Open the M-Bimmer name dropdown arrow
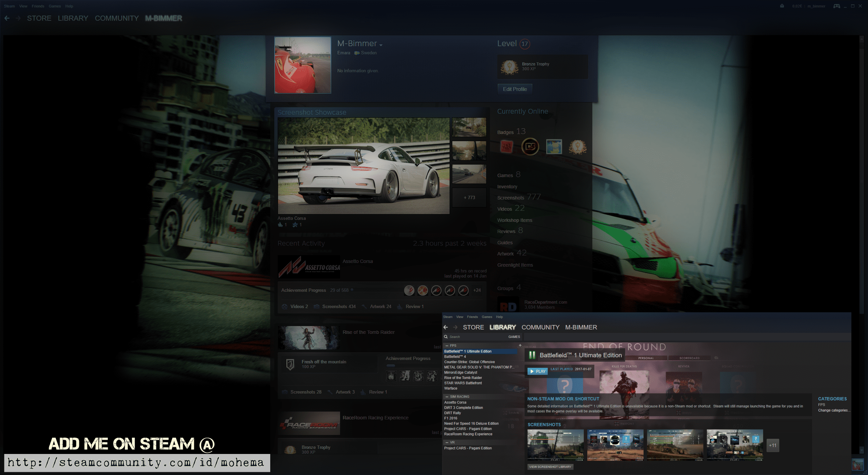 pyautogui.click(x=381, y=45)
